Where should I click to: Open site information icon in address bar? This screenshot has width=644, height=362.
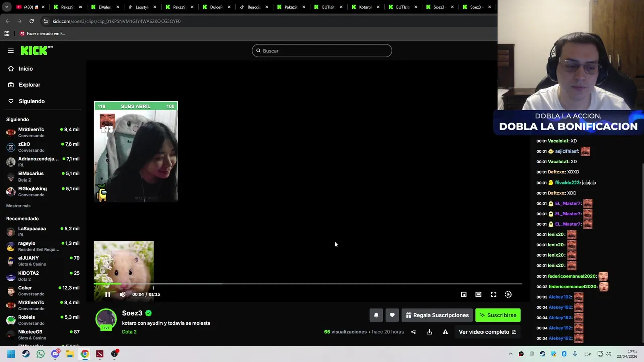pos(46,21)
